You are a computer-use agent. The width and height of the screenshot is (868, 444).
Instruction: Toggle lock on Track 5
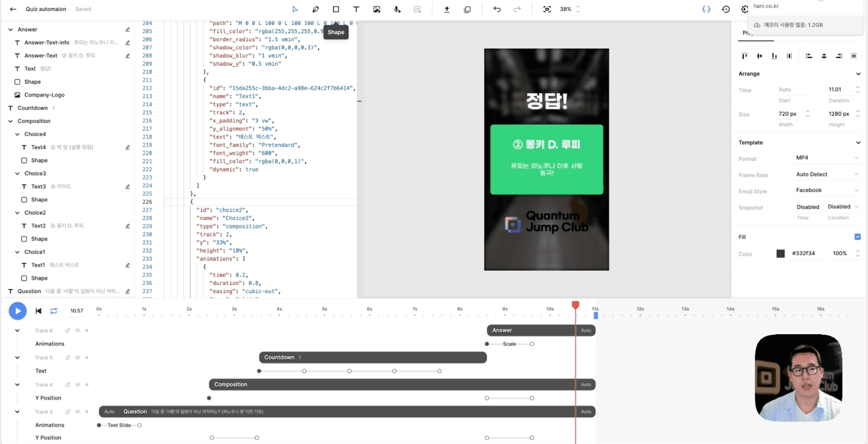tap(68, 358)
